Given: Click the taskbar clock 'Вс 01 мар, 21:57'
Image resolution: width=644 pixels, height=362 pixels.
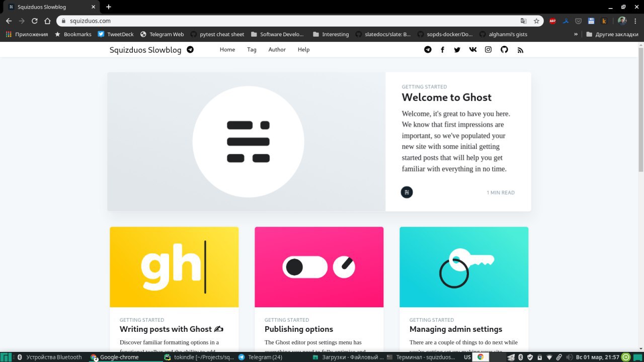Looking at the screenshot, I should [x=597, y=357].
